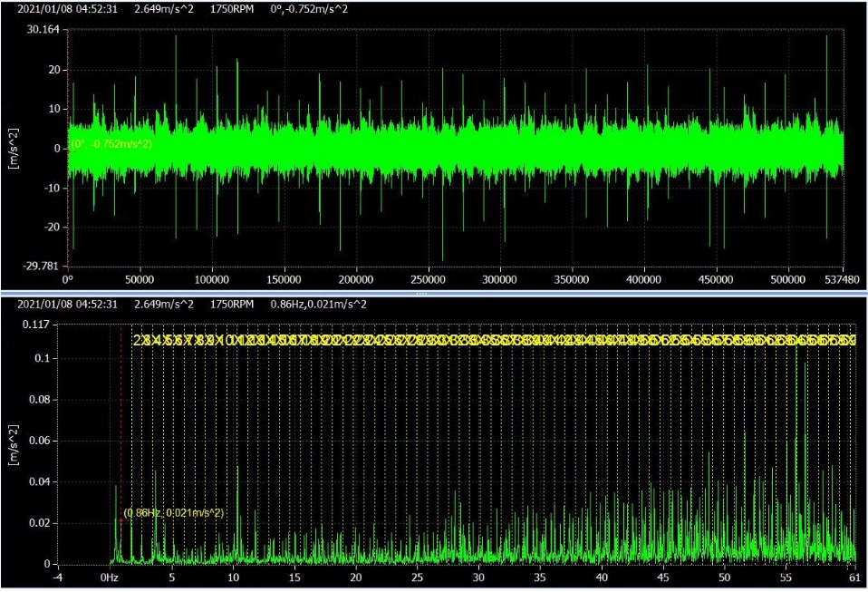Click the 2.649m/s^2 value in the waveform header
Image resolution: width=868 pixels, height=592 pixels.
tap(163, 9)
